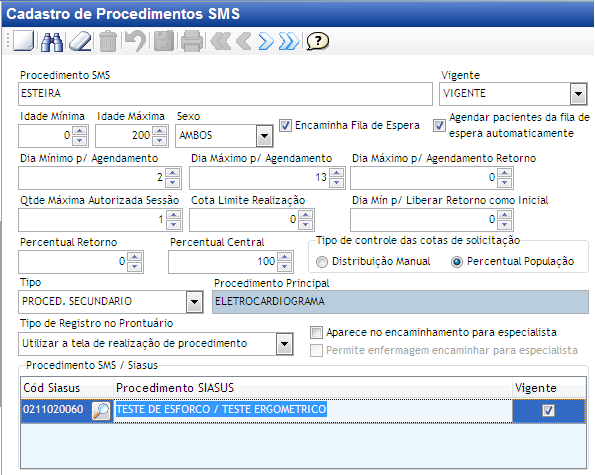Increase Idade Máxima with up stepper
The width and height of the screenshot is (595, 475).
160,131
